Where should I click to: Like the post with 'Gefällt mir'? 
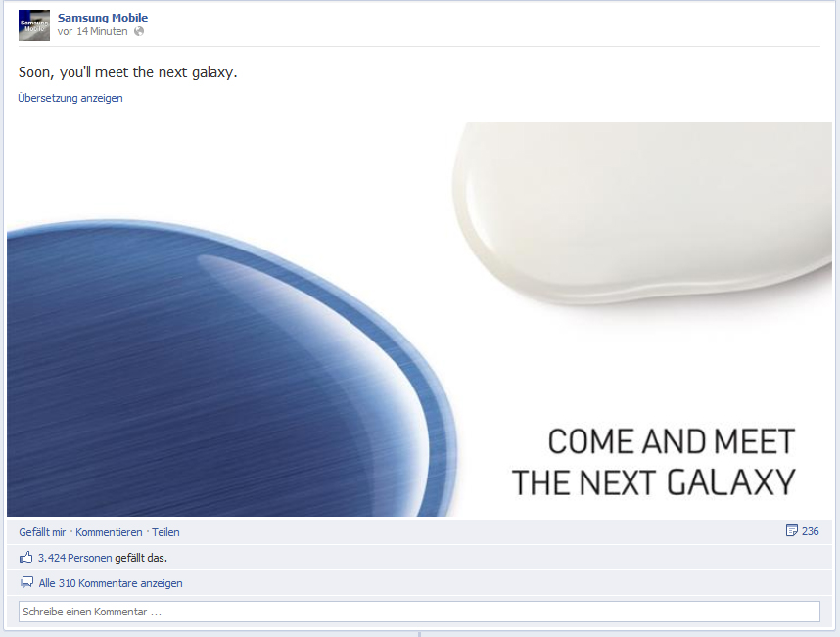coord(42,532)
